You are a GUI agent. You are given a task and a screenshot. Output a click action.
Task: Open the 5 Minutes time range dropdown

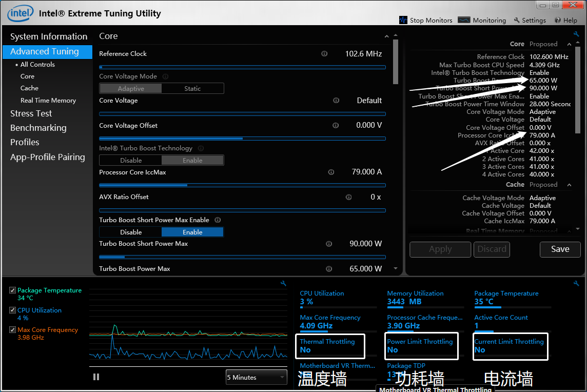(x=257, y=377)
